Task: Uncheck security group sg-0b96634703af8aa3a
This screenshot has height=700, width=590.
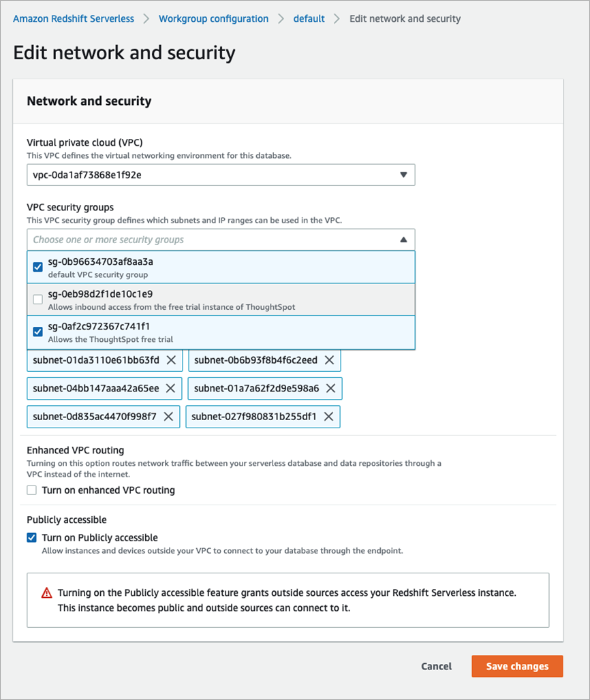Action: click(37, 266)
